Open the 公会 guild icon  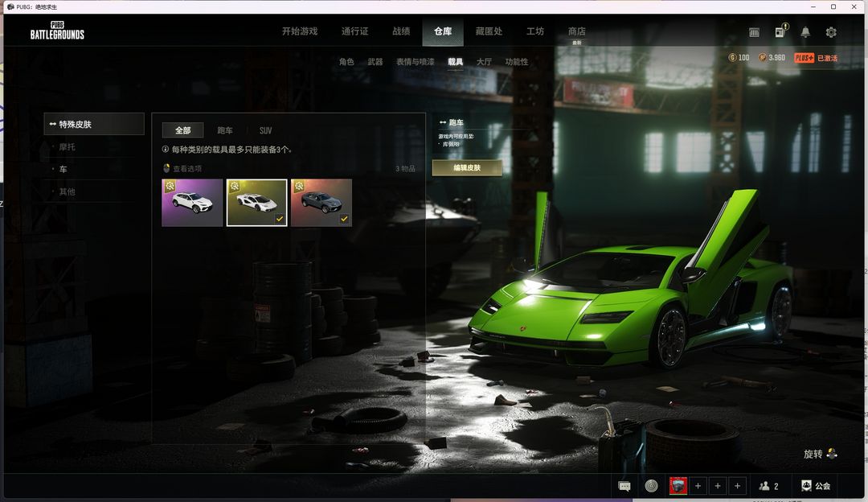[x=807, y=486]
